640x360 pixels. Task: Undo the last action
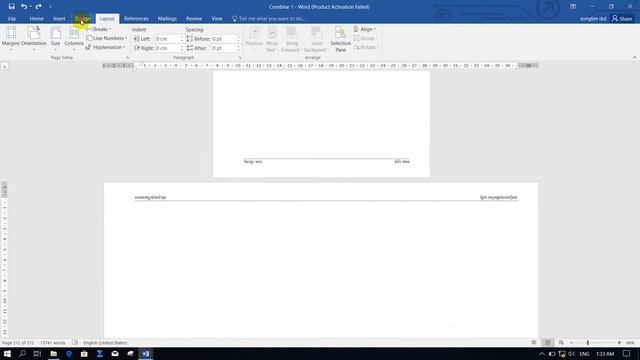24,7
